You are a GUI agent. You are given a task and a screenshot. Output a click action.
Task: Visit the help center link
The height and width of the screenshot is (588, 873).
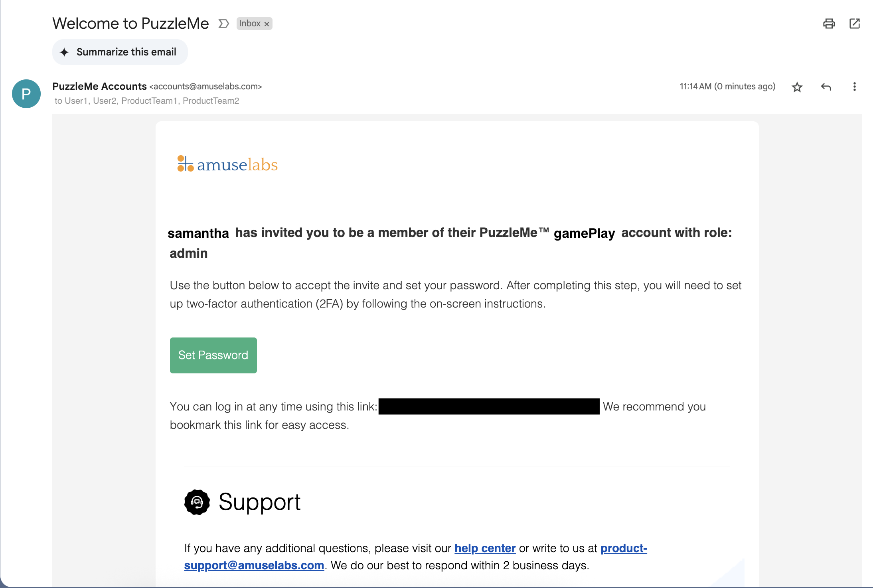(485, 548)
